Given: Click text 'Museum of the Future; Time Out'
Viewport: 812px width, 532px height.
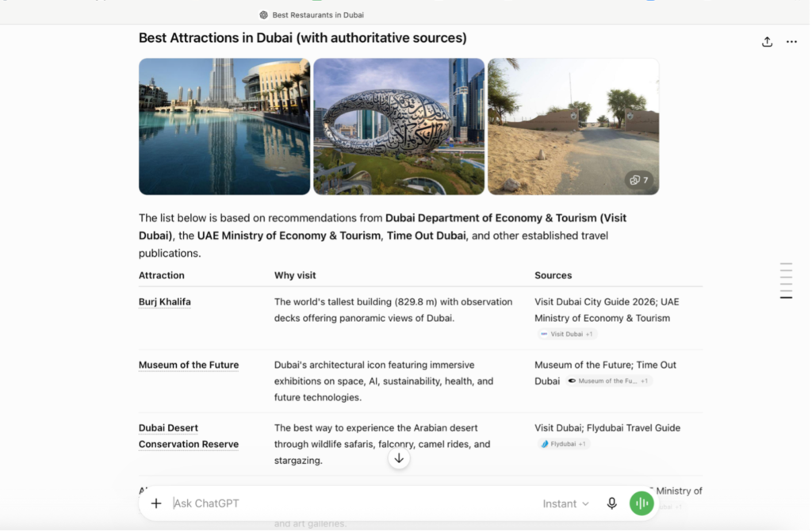Looking at the screenshot, I should (607, 366).
